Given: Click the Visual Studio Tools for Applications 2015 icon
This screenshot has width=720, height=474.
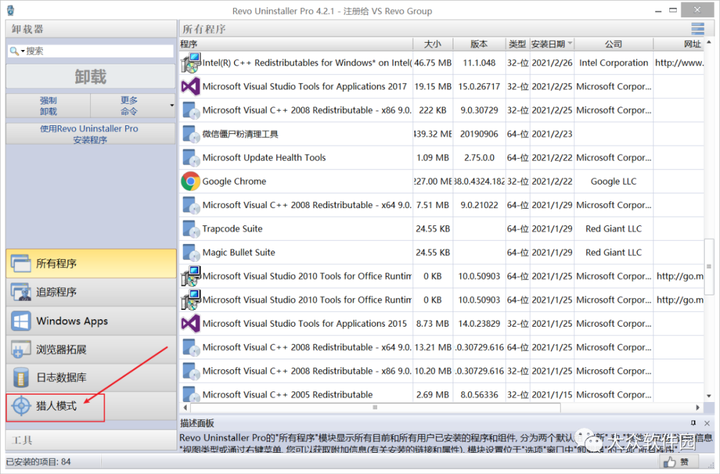Looking at the screenshot, I should coord(191,323).
